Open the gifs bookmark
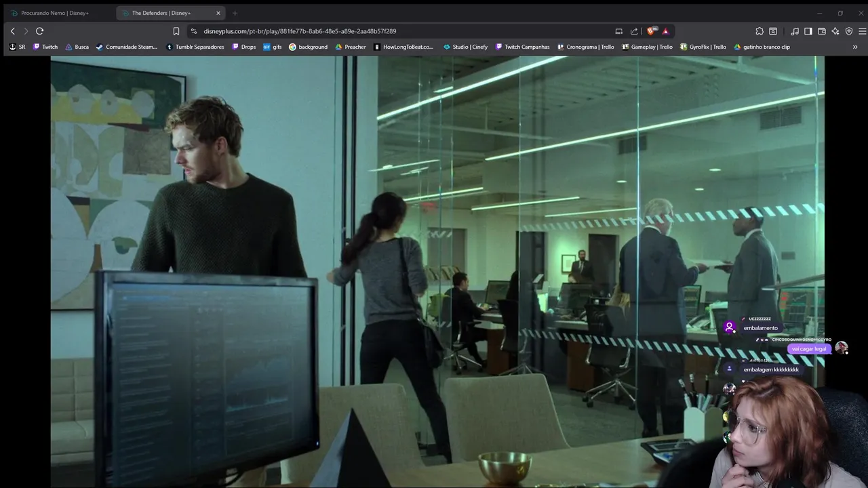 point(272,47)
